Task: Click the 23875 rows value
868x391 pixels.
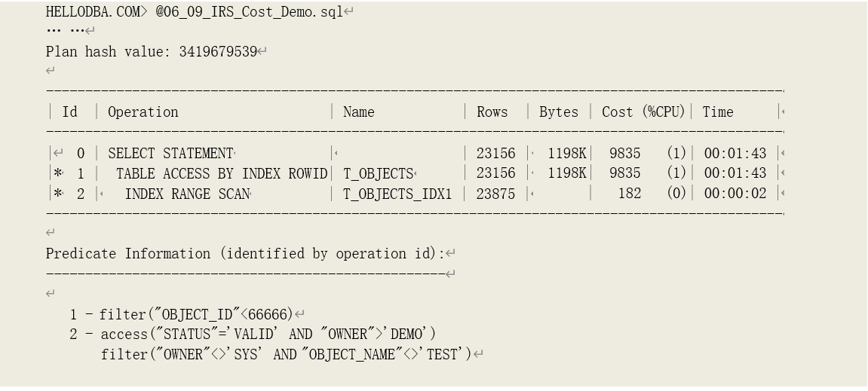Action: (496, 194)
